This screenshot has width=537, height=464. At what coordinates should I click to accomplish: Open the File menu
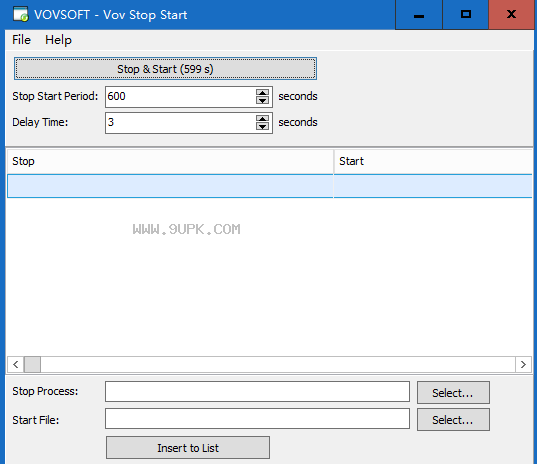(21, 40)
